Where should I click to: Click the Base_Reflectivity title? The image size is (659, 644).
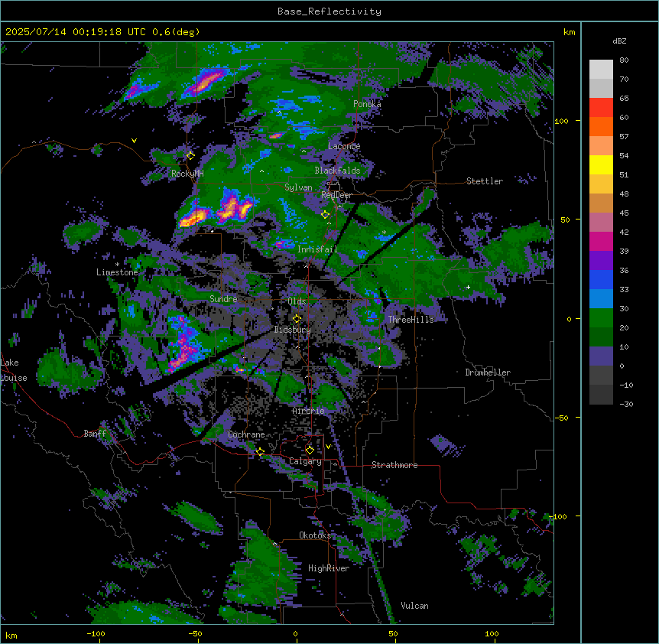tap(329, 11)
